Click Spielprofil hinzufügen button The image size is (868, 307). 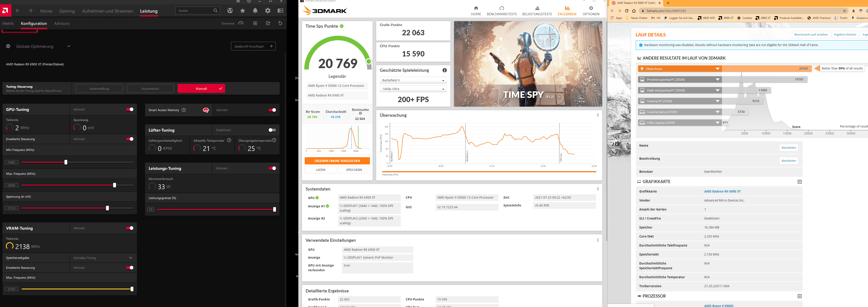point(253,46)
